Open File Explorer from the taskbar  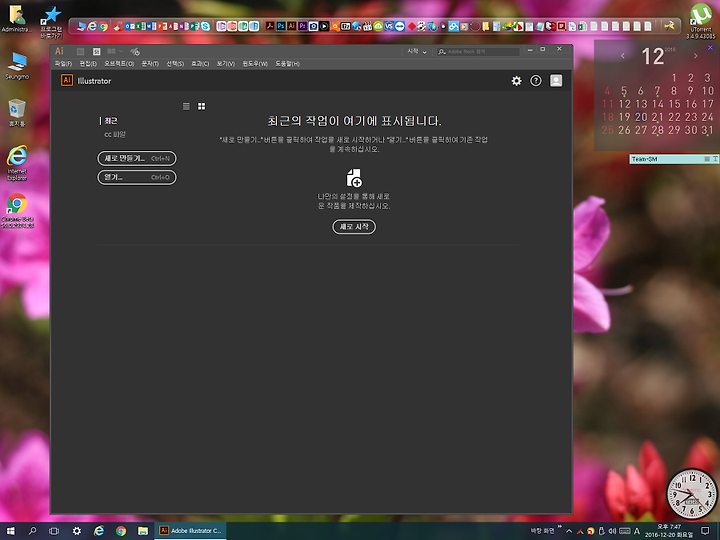pos(143,531)
